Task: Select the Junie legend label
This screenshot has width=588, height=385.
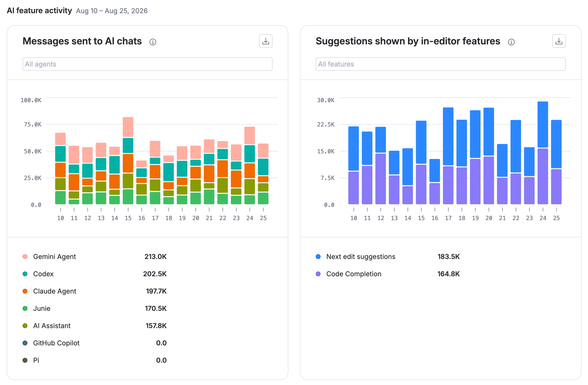Action: point(42,308)
